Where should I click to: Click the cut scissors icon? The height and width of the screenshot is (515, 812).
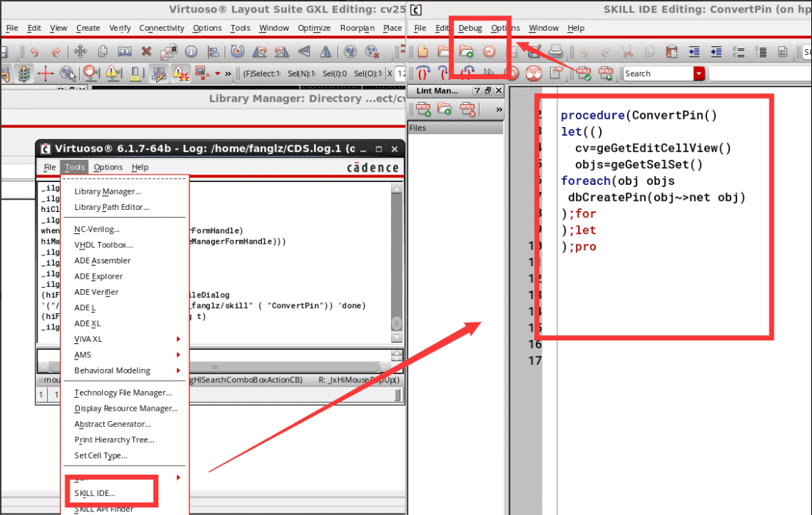tap(627, 51)
